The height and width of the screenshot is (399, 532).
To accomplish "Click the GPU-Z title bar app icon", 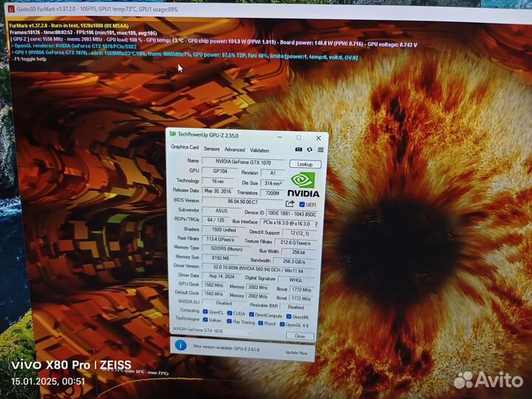I will (174, 134).
